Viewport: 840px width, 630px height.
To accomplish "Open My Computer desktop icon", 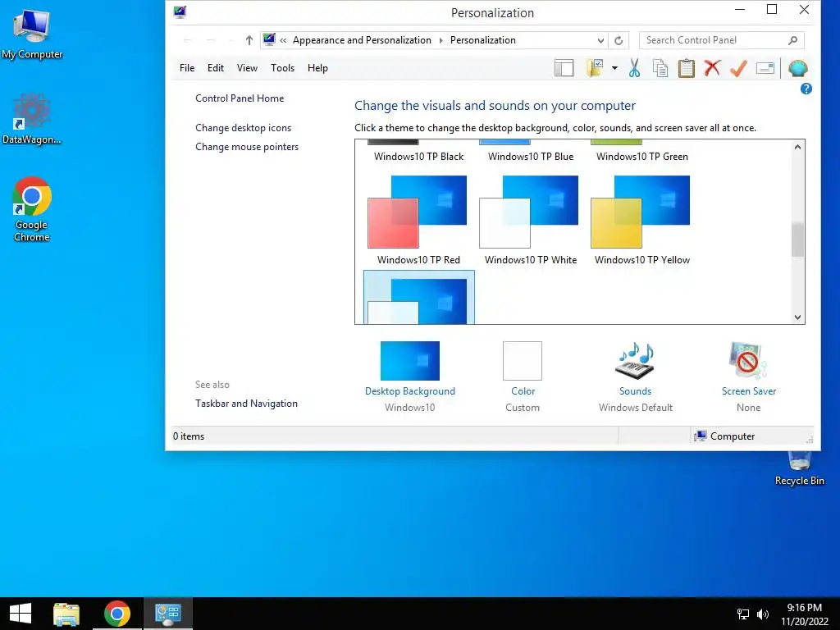I will tap(32, 33).
